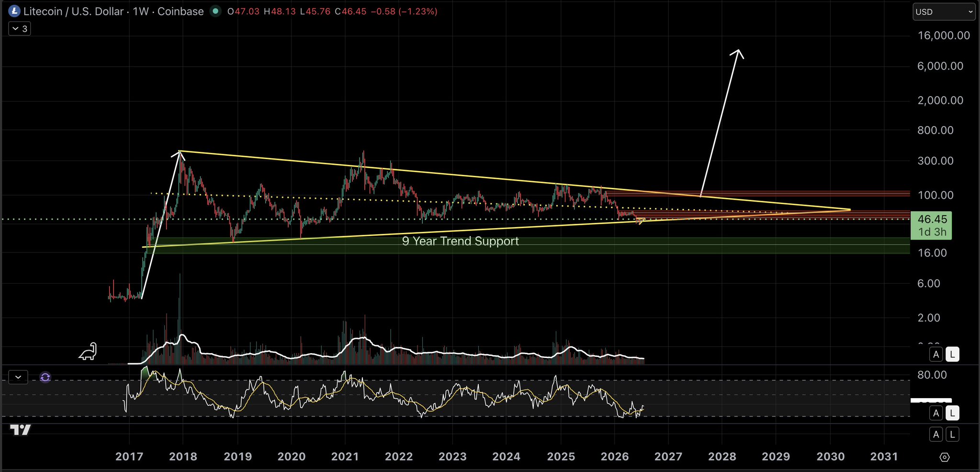Click the 2031 label on time axis
The width and height of the screenshot is (980, 472).
pos(884,456)
